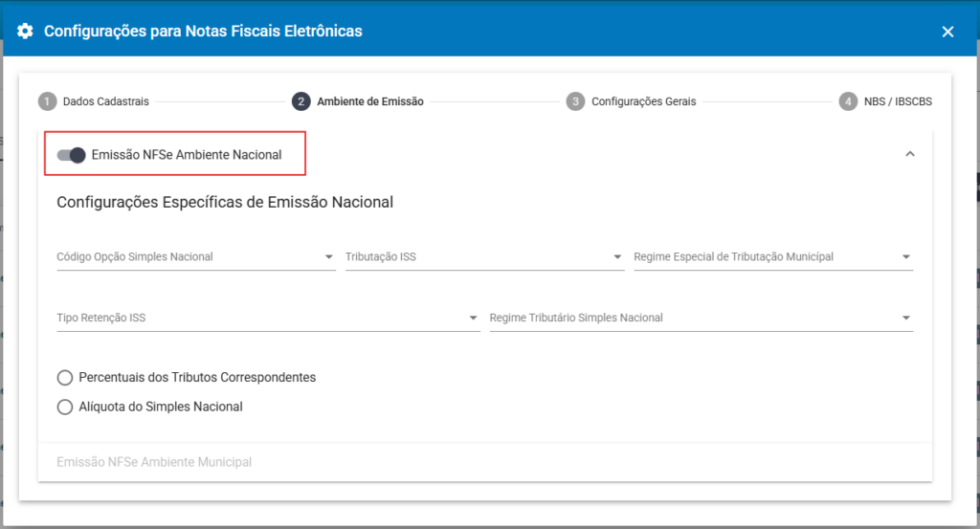Open Regime Especial de Tributação Municipal dropdown
Screen dimensions: 980x529
tap(772, 257)
